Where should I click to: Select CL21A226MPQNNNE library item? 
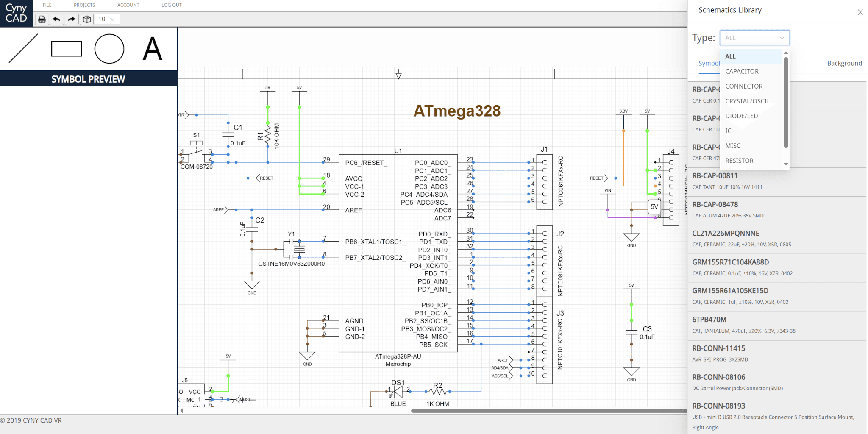(x=777, y=239)
